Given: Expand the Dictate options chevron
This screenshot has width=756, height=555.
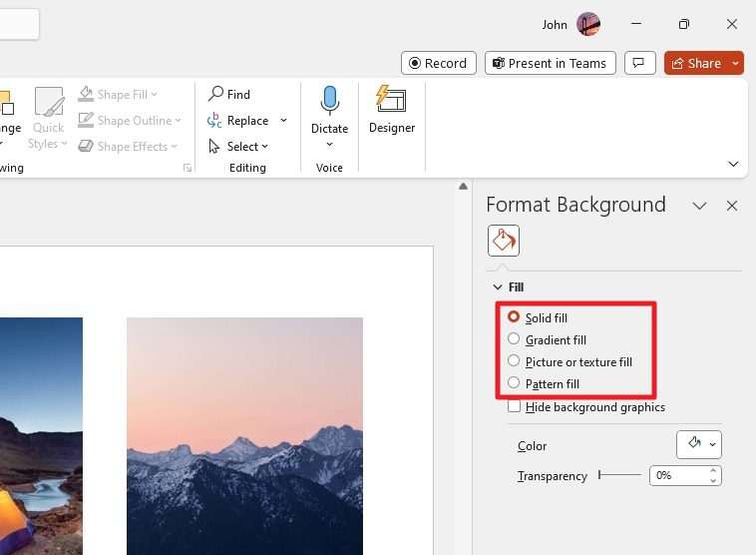Looking at the screenshot, I should tap(329, 145).
